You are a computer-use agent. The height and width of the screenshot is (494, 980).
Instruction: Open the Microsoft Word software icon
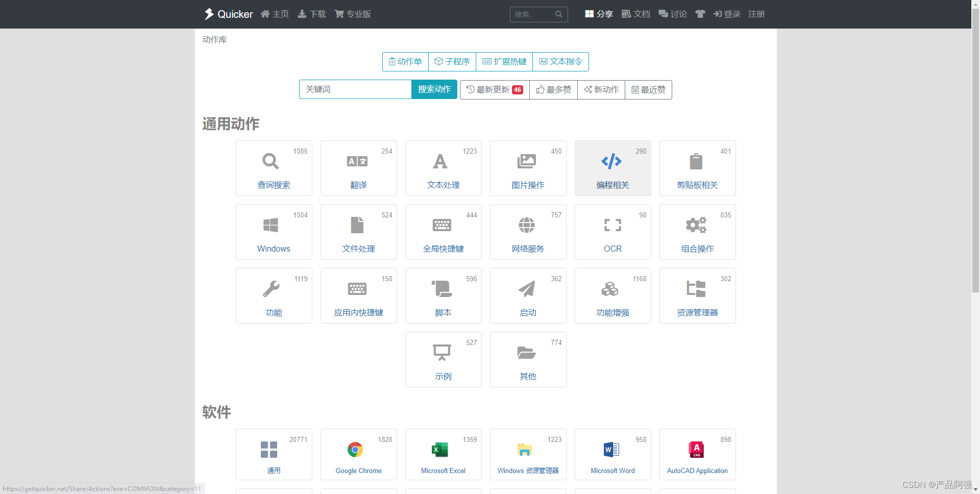[611, 450]
